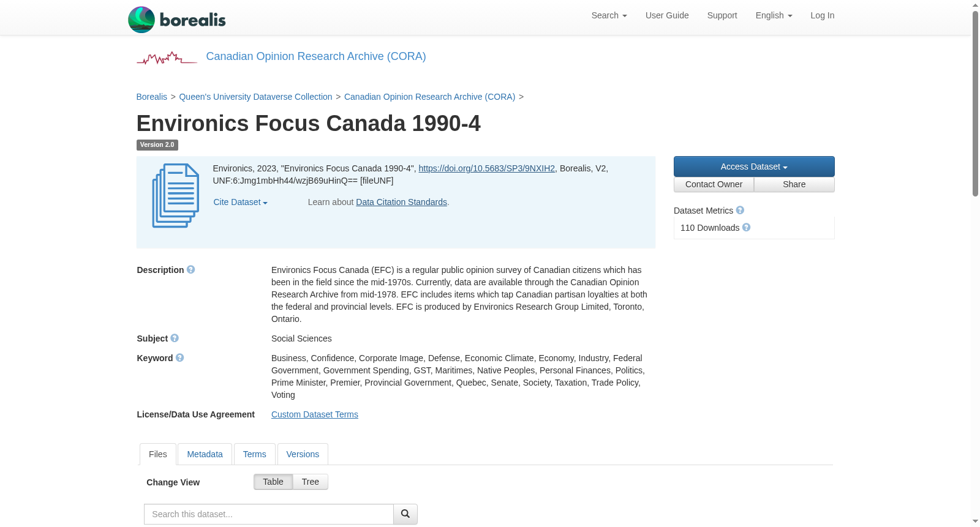Viewport: 980px width, 527px height.
Task: Open the dataset DOI link
Action: 486,168
